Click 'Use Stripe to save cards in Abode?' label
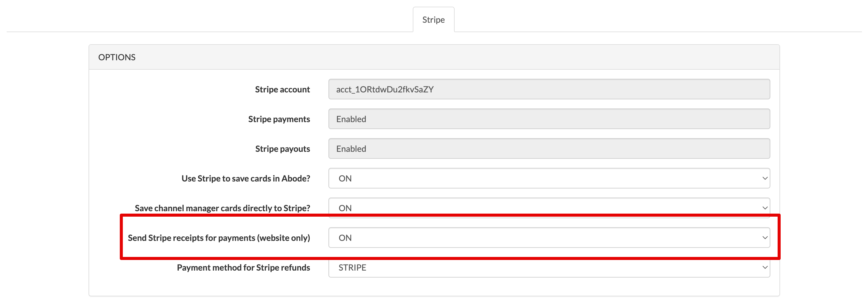This screenshot has height=303, width=868. click(246, 178)
